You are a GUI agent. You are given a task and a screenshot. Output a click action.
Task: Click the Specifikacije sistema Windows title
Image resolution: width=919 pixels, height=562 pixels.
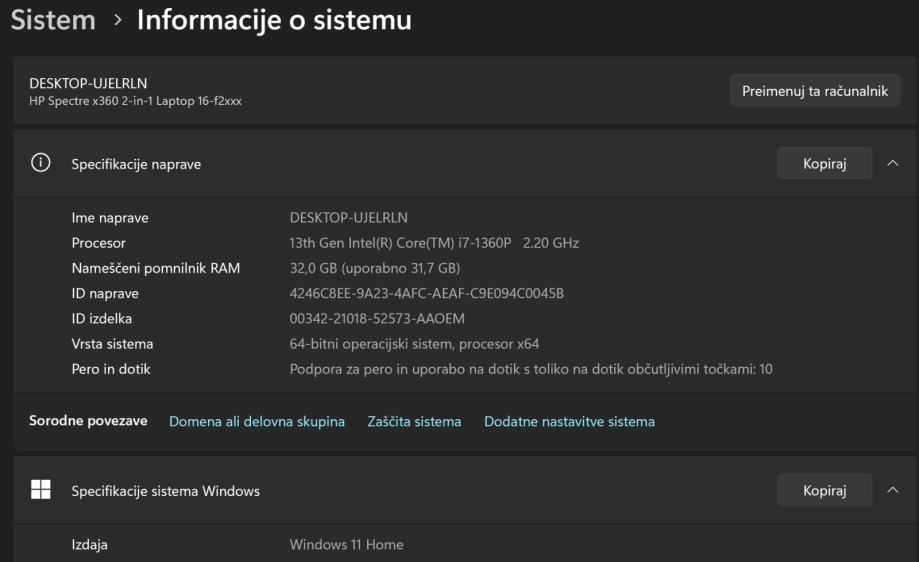[165, 491]
